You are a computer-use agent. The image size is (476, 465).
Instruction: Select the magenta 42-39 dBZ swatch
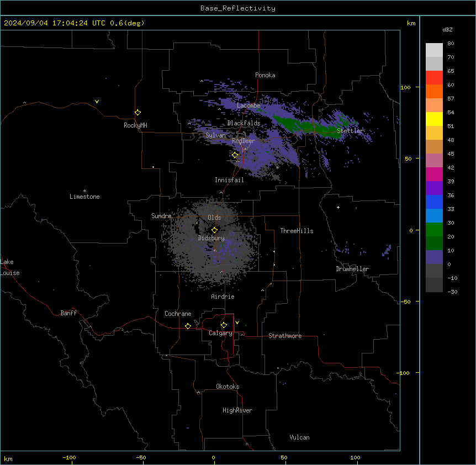point(434,174)
